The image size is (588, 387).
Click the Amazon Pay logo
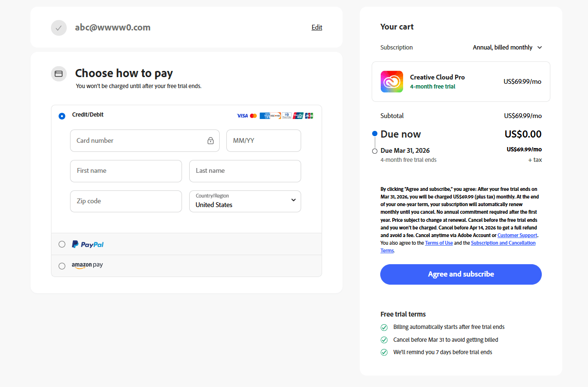(87, 265)
